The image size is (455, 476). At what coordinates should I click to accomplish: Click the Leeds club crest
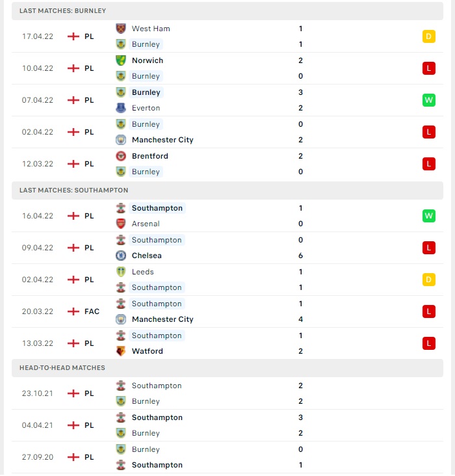point(121,272)
